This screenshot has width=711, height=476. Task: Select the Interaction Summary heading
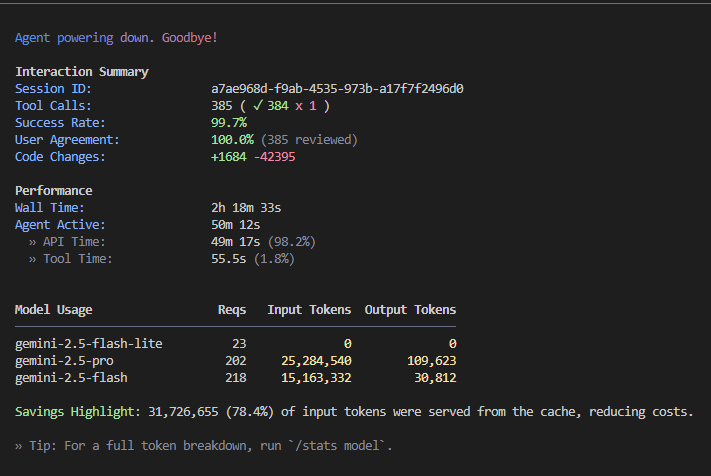click(x=81, y=72)
